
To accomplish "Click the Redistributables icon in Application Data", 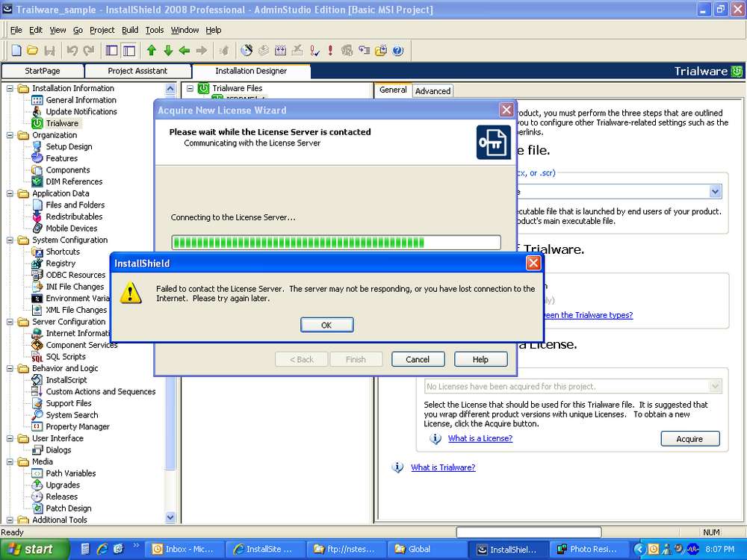I will (37, 217).
